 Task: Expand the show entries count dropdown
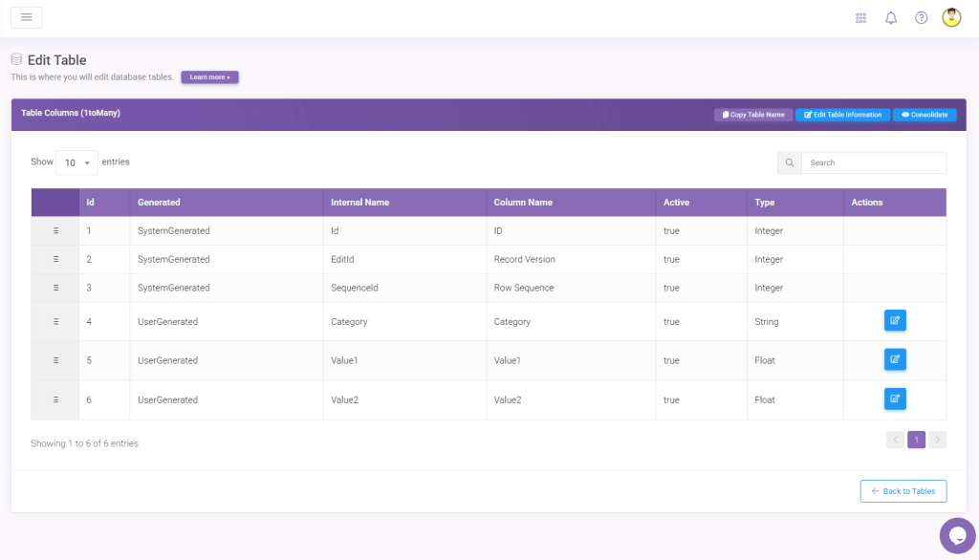pyautogui.click(x=76, y=162)
